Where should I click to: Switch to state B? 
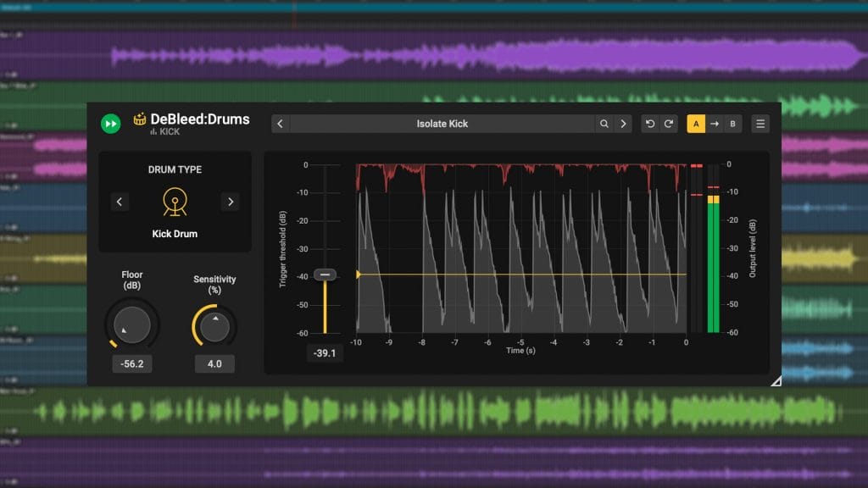click(733, 124)
